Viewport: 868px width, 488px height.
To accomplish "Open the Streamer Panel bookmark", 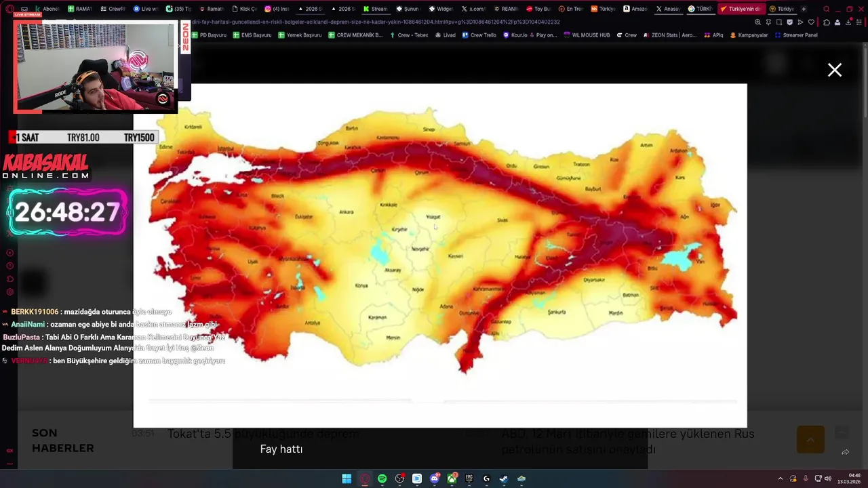I will [x=797, y=35].
